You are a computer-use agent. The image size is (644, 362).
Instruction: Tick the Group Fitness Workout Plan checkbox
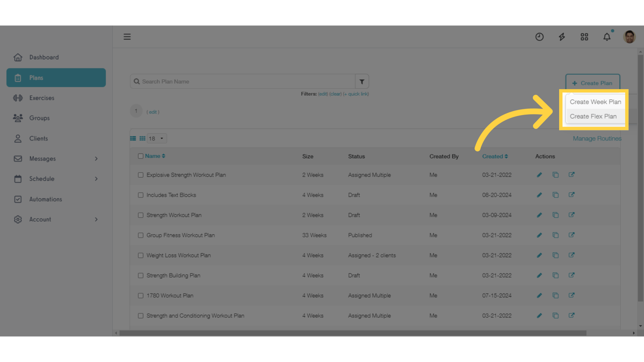click(140, 235)
